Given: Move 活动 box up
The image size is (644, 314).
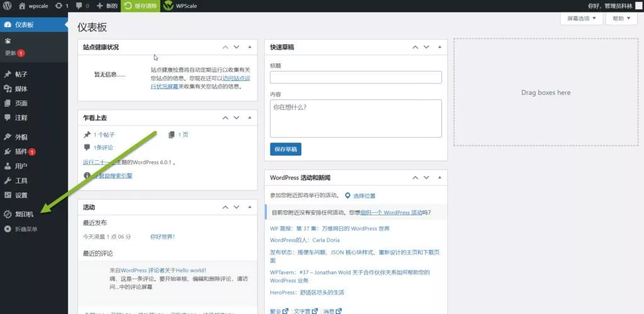Looking at the screenshot, I should pyautogui.click(x=225, y=207).
